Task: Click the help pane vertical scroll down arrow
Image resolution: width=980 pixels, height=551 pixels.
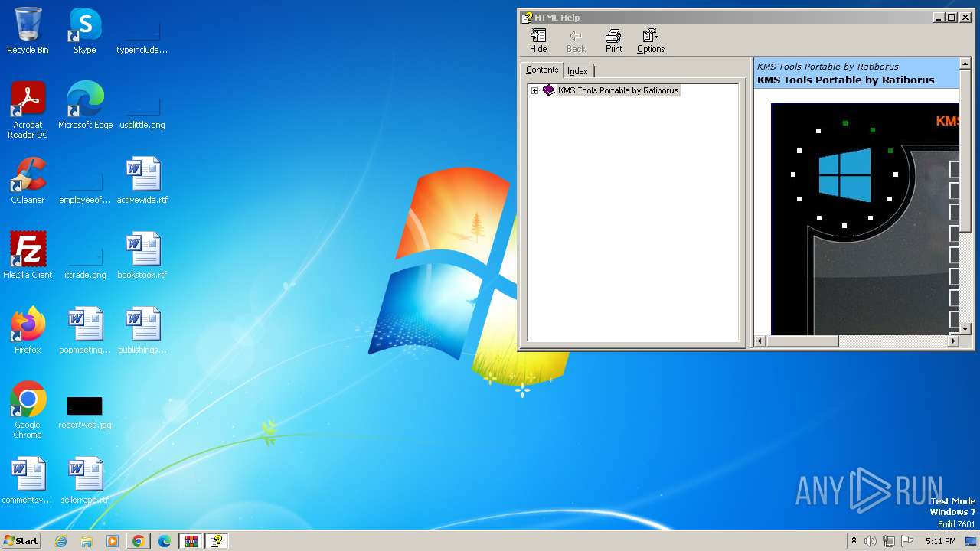Action: [965, 328]
